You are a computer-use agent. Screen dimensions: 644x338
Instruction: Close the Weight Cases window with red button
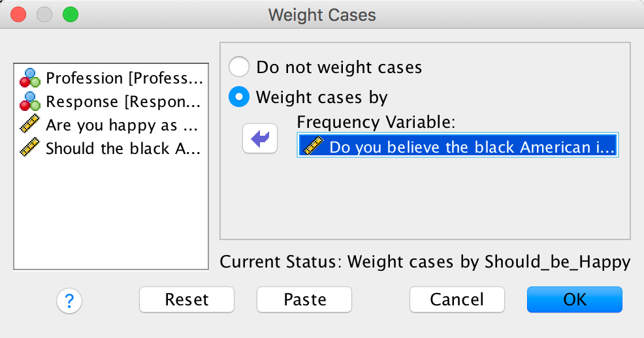pyautogui.click(x=19, y=14)
